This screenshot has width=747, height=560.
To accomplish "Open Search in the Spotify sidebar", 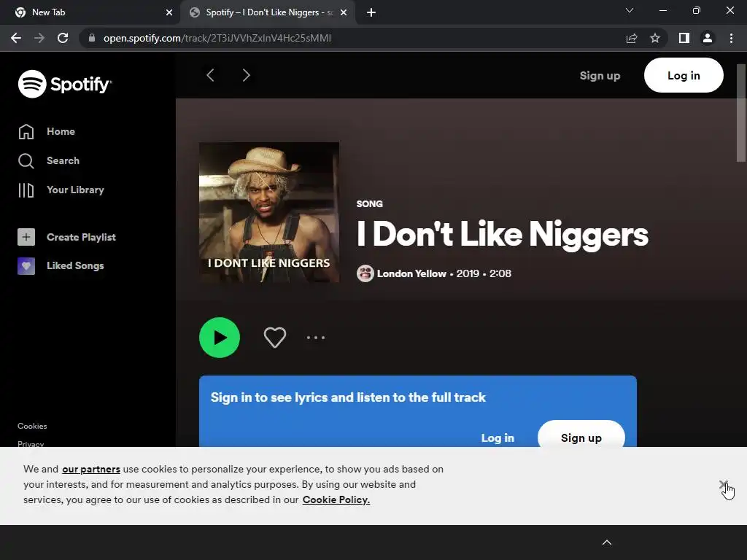I will tap(49, 160).
